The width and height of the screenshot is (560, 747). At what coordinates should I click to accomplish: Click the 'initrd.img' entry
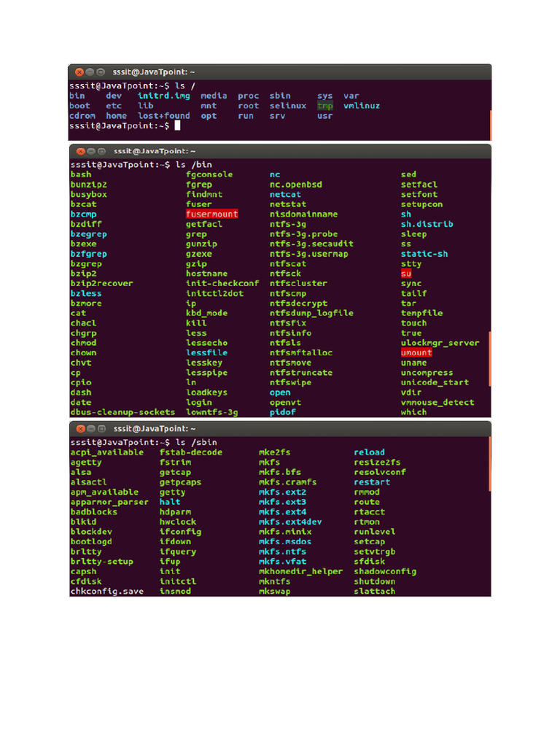[x=164, y=96]
